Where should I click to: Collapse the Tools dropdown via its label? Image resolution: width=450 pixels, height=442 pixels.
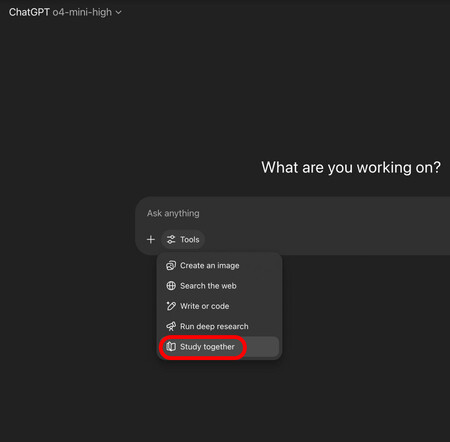[190, 239]
